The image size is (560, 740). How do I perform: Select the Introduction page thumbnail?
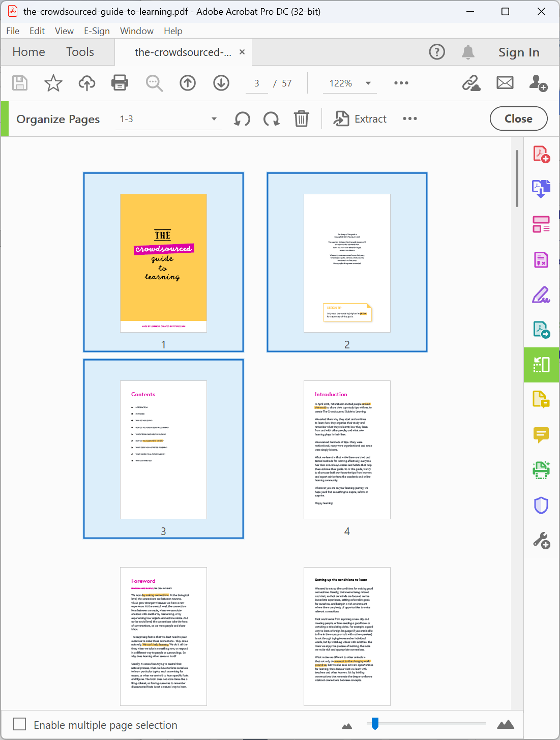click(x=347, y=450)
